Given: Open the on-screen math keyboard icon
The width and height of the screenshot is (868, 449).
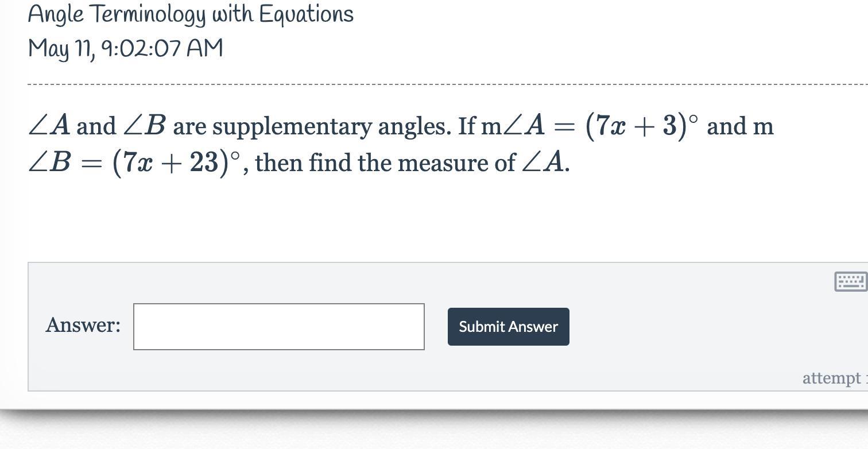Looking at the screenshot, I should (x=850, y=281).
